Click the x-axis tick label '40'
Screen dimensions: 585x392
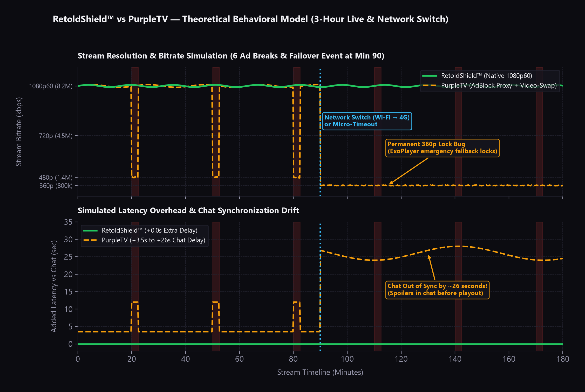coord(186,359)
